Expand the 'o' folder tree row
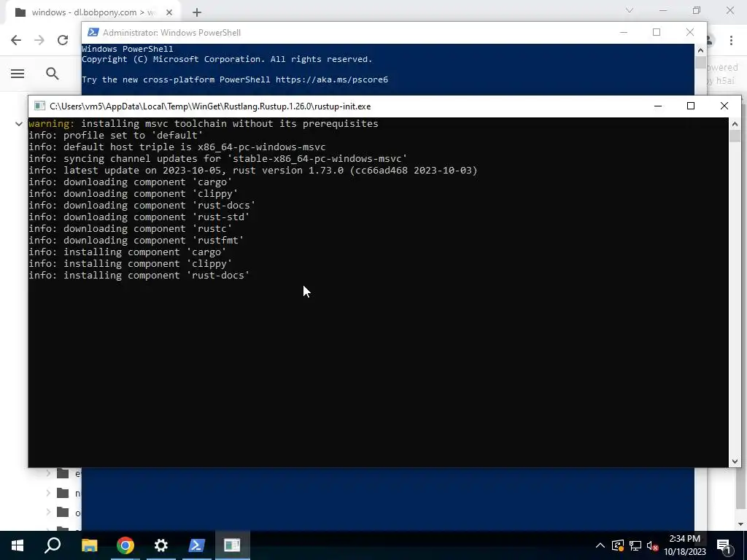This screenshot has height=560, width=747. click(x=48, y=513)
